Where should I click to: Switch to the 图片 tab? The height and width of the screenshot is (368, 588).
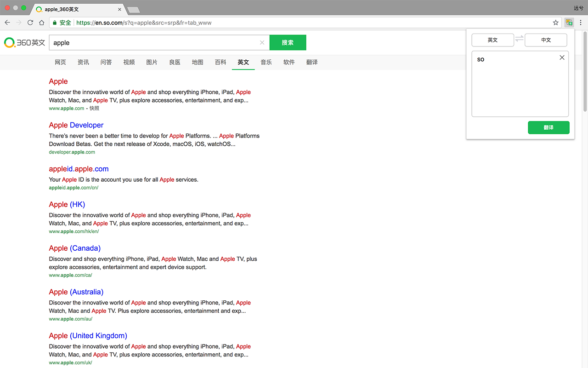pos(152,62)
